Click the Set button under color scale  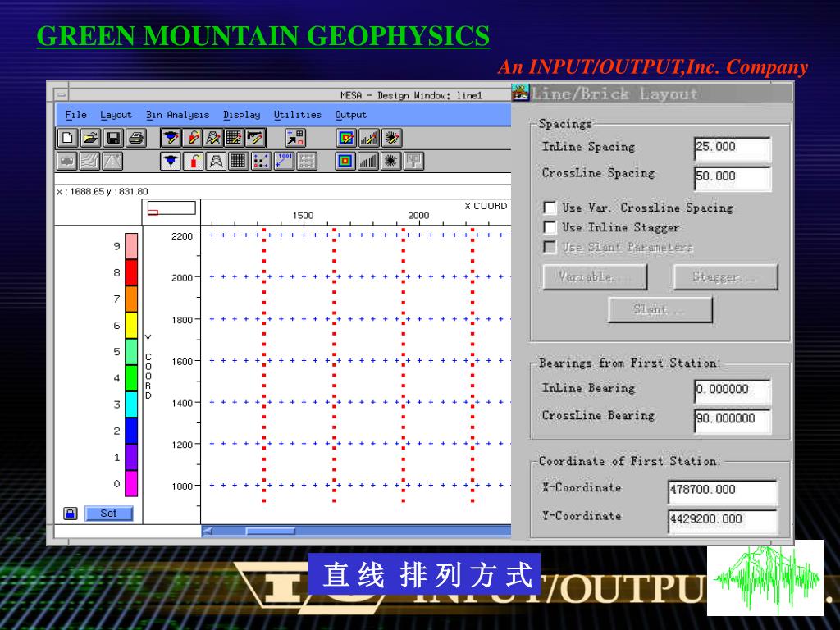tap(108, 514)
